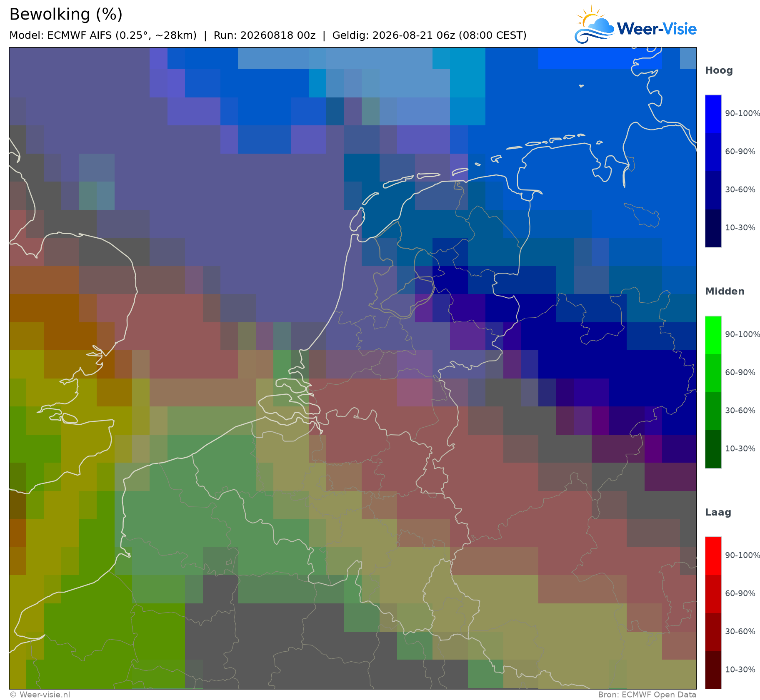Click the Bewolking (%) chart title
The width and height of the screenshot is (760, 700).
pos(66,15)
